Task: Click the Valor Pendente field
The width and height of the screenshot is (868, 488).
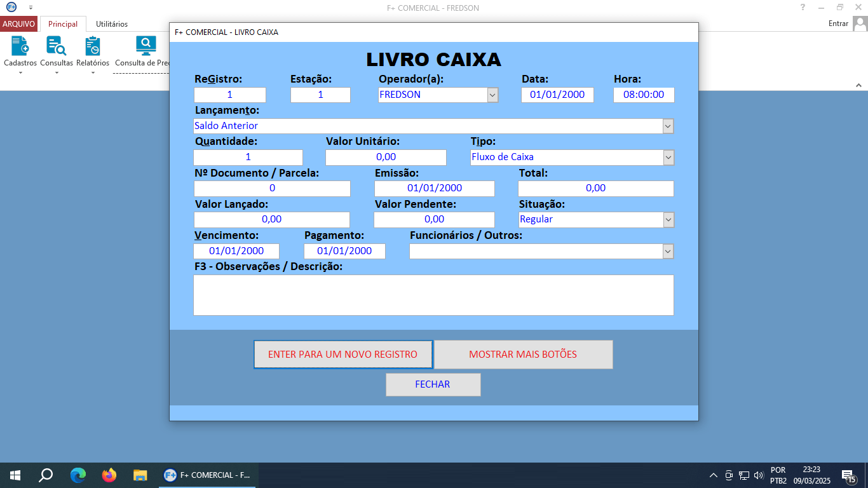Action: [434, 219]
